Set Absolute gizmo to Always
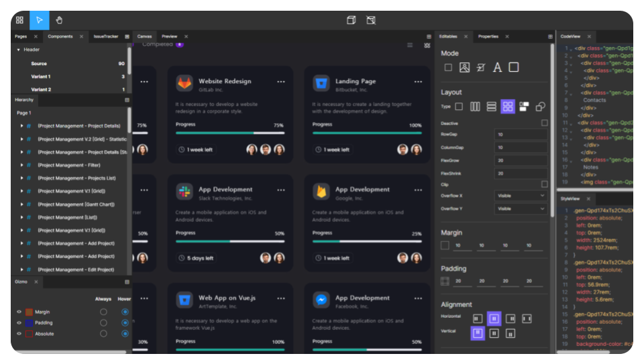The image size is (644, 362). click(x=103, y=334)
